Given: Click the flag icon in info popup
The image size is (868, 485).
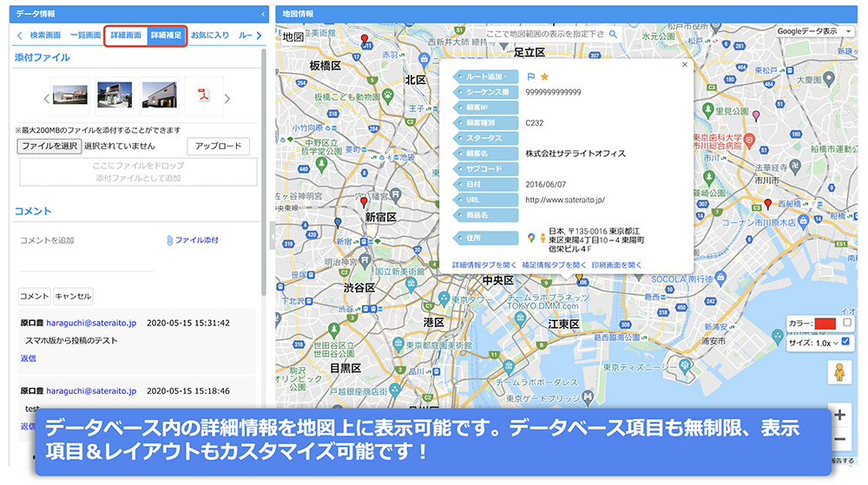Looking at the screenshot, I should pyautogui.click(x=531, y=77).
